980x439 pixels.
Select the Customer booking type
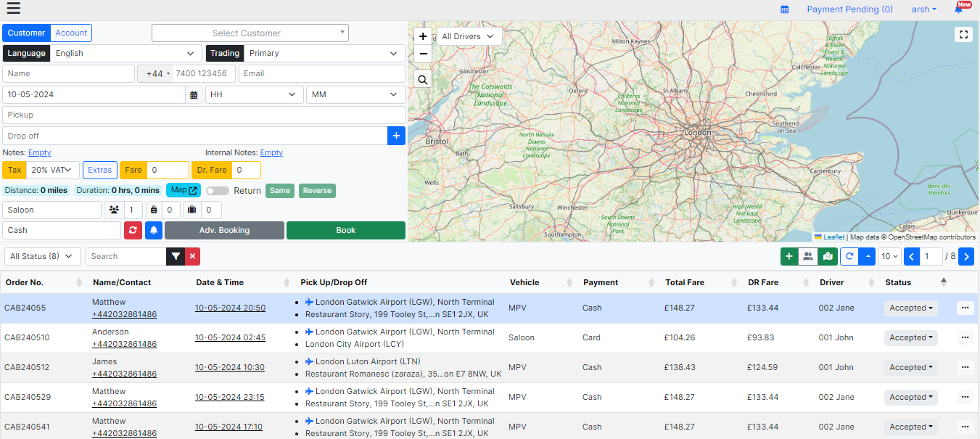tap(26, 33)
